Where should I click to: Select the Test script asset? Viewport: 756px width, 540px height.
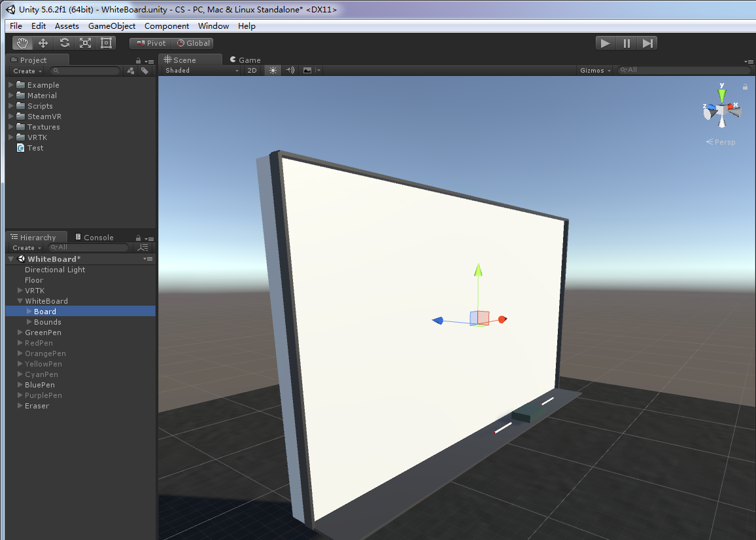[x=35, y=148]
